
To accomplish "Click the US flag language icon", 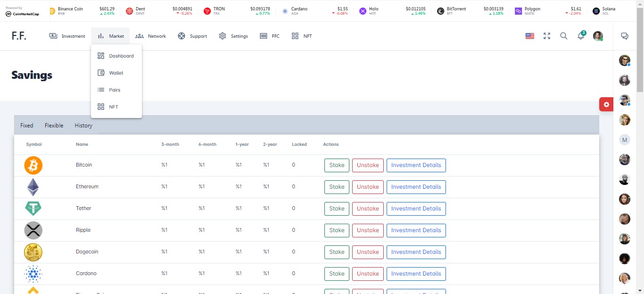I will (x=530, y=36).
